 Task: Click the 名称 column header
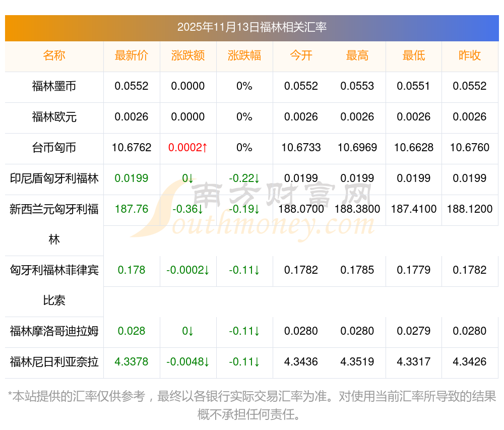[54, 55]
